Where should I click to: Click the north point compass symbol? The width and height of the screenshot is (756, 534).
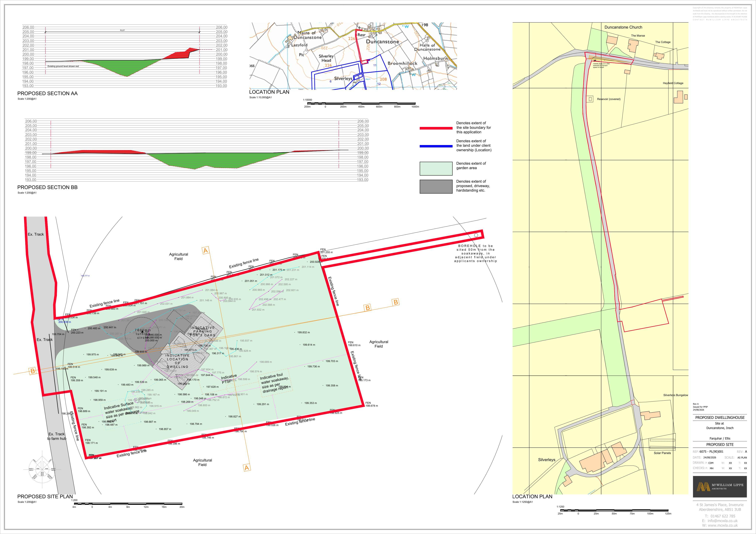42,469
